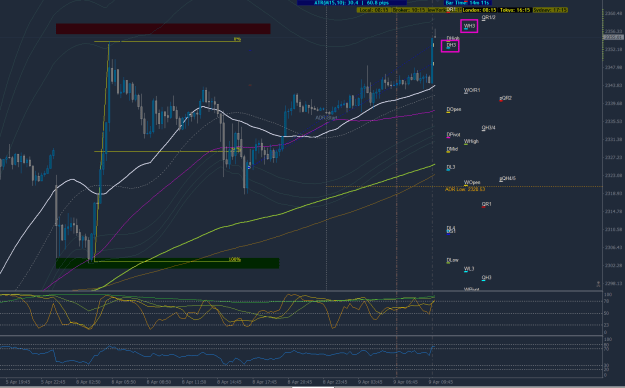This screenshot has width=625, height=388.
Task: Click the 2298.13 price axis value
Action: click(613, 284)
